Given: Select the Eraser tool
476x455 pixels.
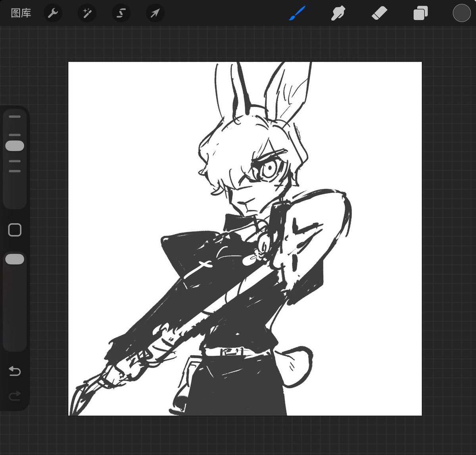Looking at the screenshot, I should [x=379, y=13].
